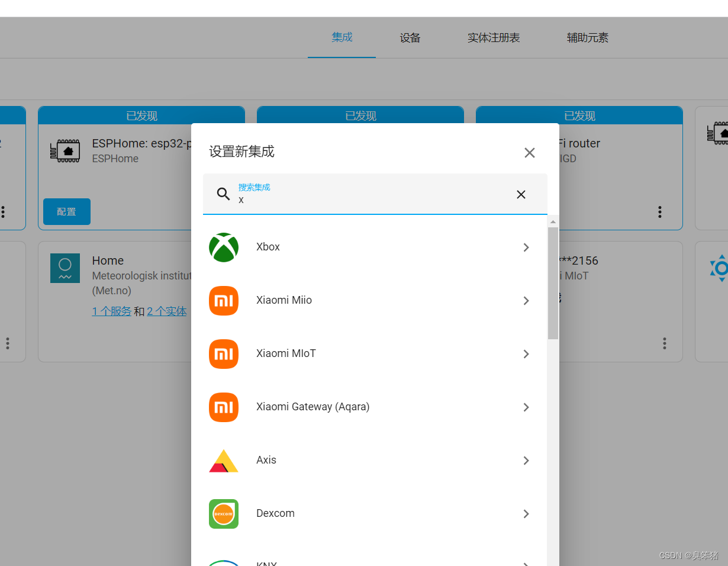Open the 1 个服务 link

pyautogui.click(x=112, y=311)
